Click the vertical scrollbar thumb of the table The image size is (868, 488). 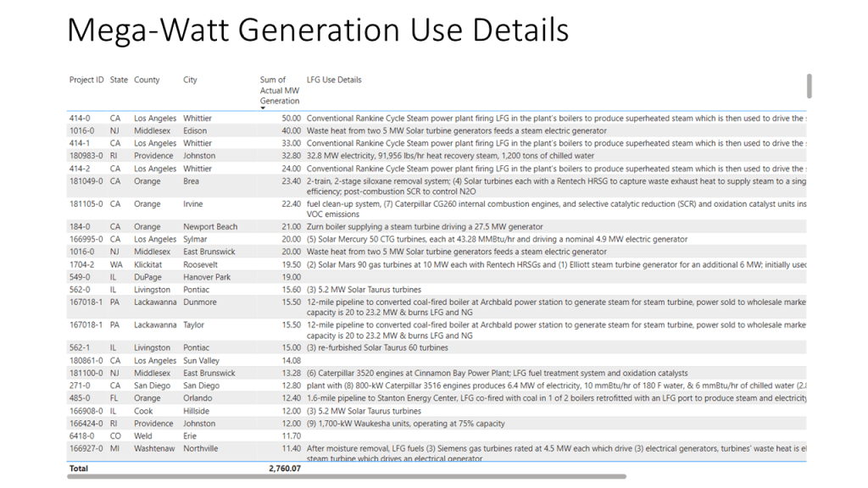point(810,86)
